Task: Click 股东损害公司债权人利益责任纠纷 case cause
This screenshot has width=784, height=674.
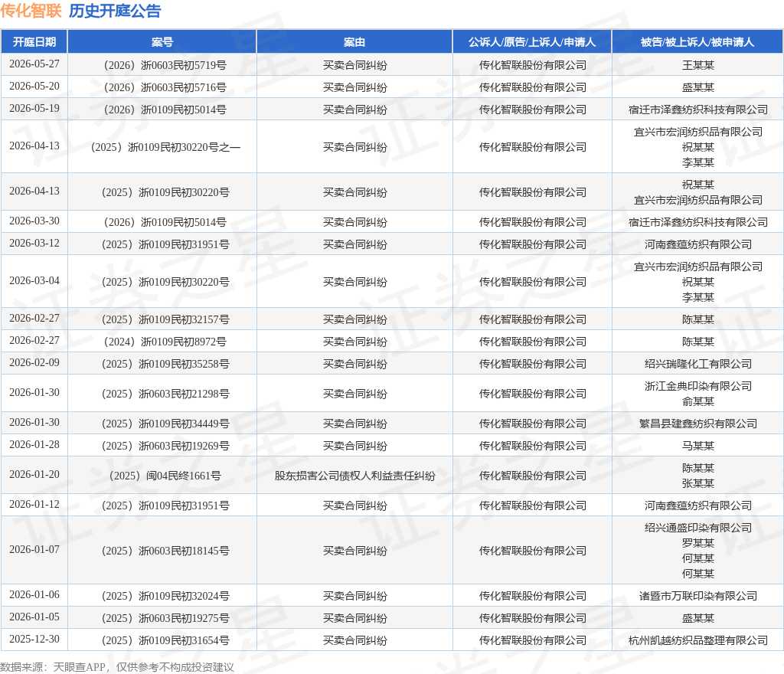Action: [x=354, y=476]
